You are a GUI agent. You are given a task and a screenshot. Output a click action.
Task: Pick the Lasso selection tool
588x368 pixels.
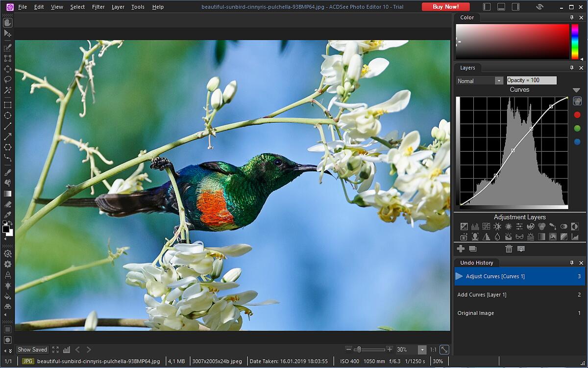pyautogui.click(x=7, y=79)
